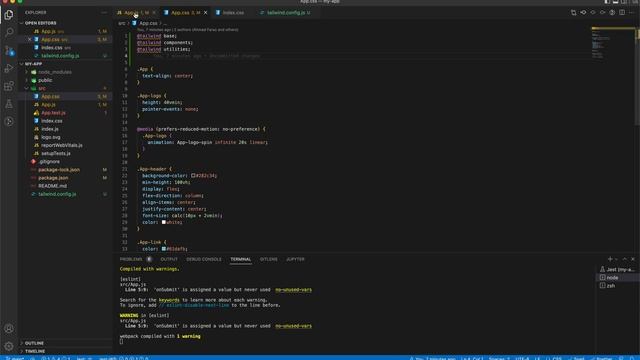
Task: Open the Debug Console panel tab
Action: coord(204,259)
